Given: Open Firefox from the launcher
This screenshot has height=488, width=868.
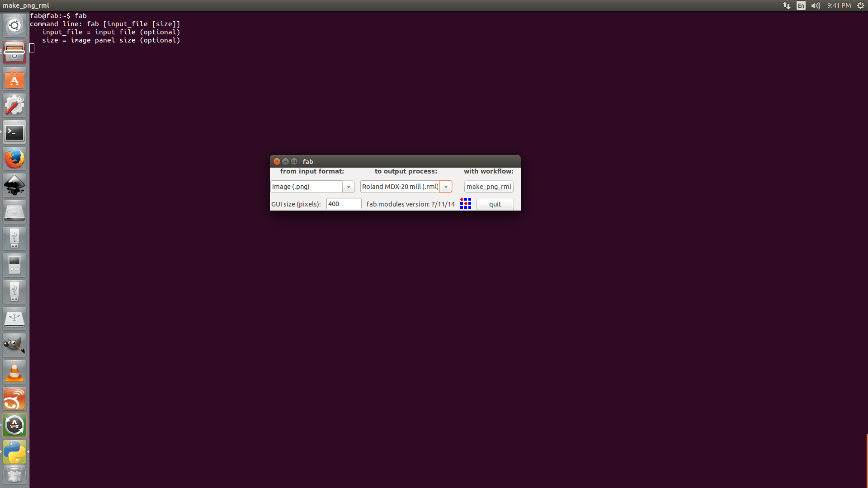Looking at the screenshot, I should click(x=14, y=159).
